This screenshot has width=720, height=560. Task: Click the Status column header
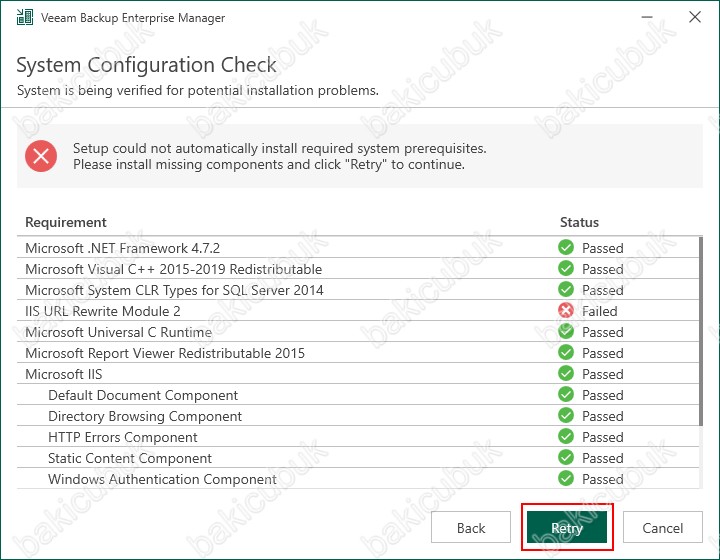click(579, 222)
